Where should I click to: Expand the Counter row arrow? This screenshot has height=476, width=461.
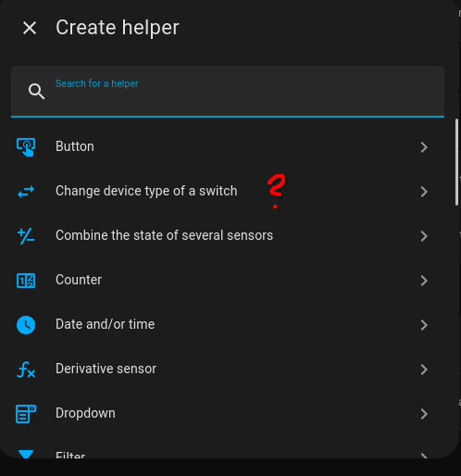pyautogui.click(x=424, y=281)
